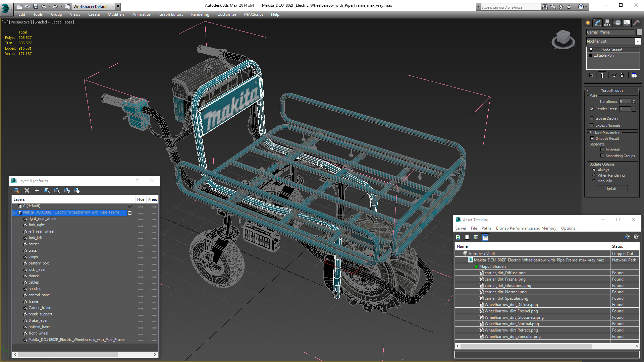Image resolution: width=644 pixels, height=362 pixels.
Task: Click the binoculars search icon
Action: pyautogui.click(x=545, y=7)
